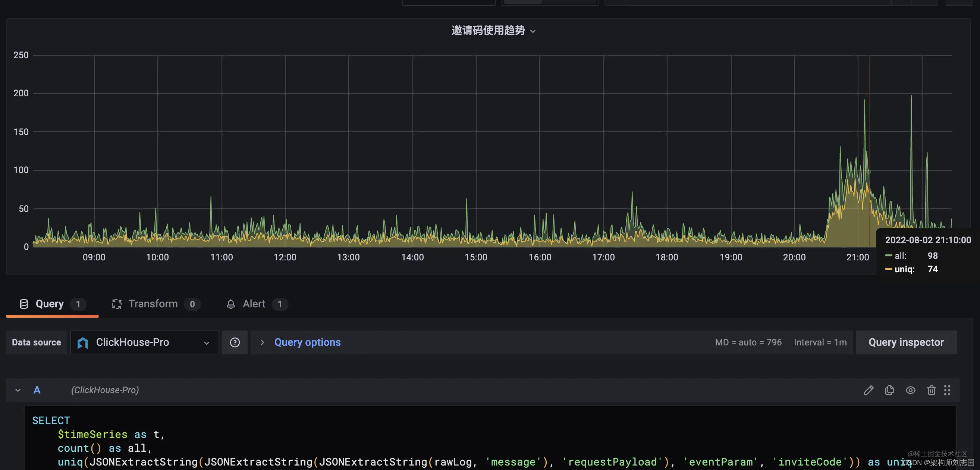Click the Transform tab count badge 0
Screen dimensions: 980x470
192,304
